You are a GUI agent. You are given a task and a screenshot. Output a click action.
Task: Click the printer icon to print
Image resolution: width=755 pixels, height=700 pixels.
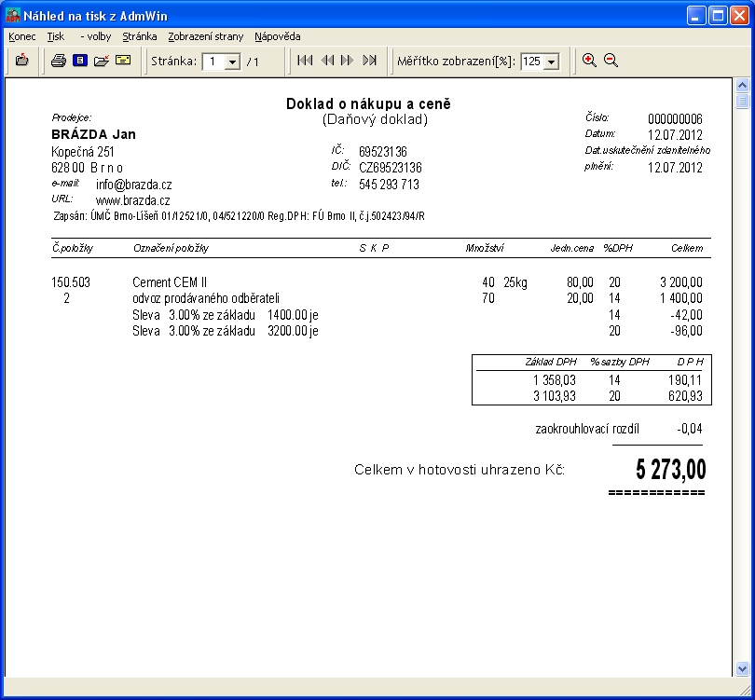pyautogui.click(x=59, y=61)
